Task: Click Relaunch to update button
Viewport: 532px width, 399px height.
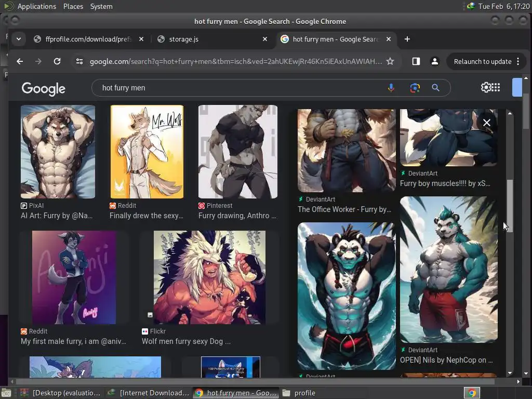Action: pos(483,61)
